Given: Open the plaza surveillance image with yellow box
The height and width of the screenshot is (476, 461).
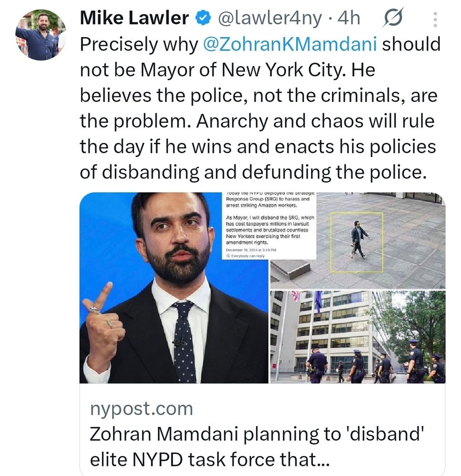Looking at the screenshot, I should click(x=358, y=240).
